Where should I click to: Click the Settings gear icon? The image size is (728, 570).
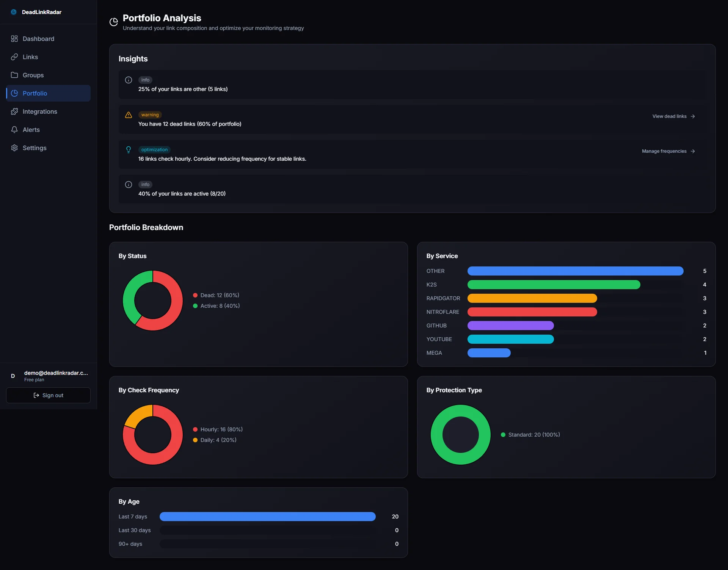(14, 148)
